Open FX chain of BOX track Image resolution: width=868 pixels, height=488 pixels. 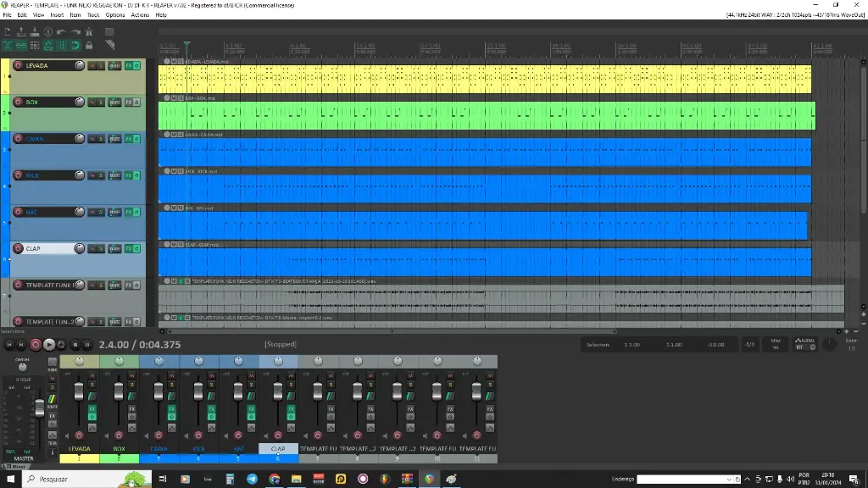point(129,102)
